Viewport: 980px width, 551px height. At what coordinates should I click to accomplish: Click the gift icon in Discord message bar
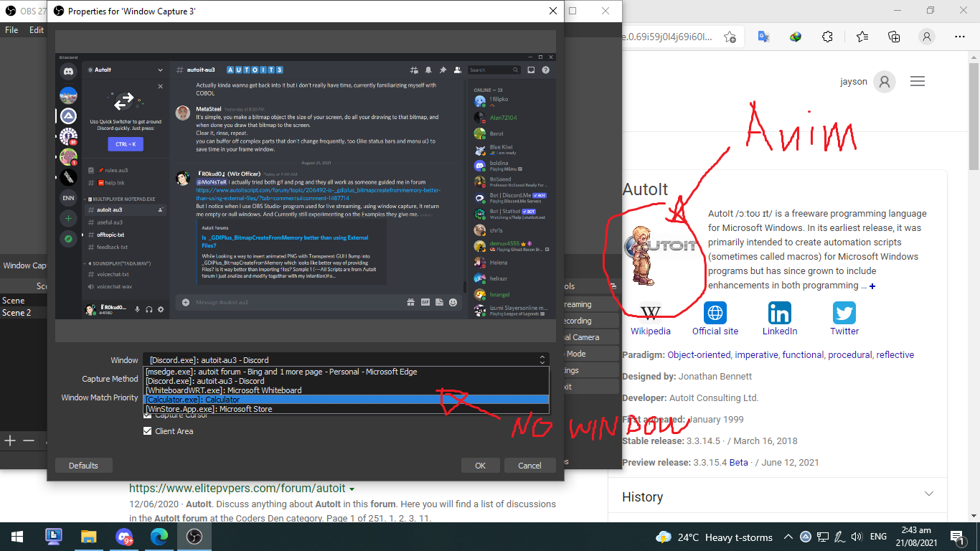[410, 302]
